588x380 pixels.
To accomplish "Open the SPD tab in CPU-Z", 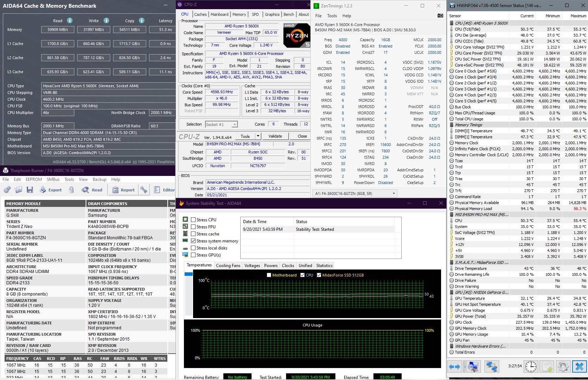I will pos(255,14).
